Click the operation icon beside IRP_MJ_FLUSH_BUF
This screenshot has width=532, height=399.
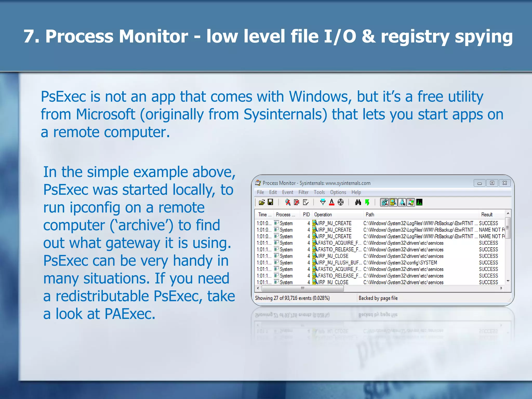[x=315, y=263]
